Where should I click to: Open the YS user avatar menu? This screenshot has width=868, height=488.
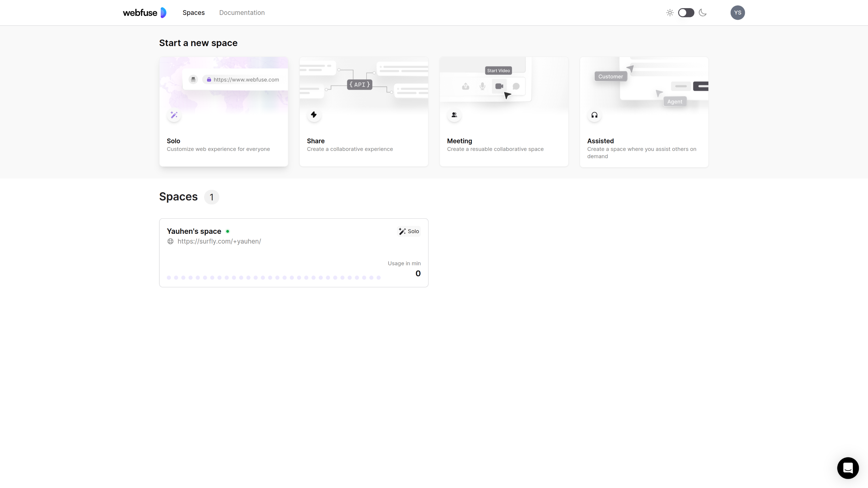click(737, 13)
